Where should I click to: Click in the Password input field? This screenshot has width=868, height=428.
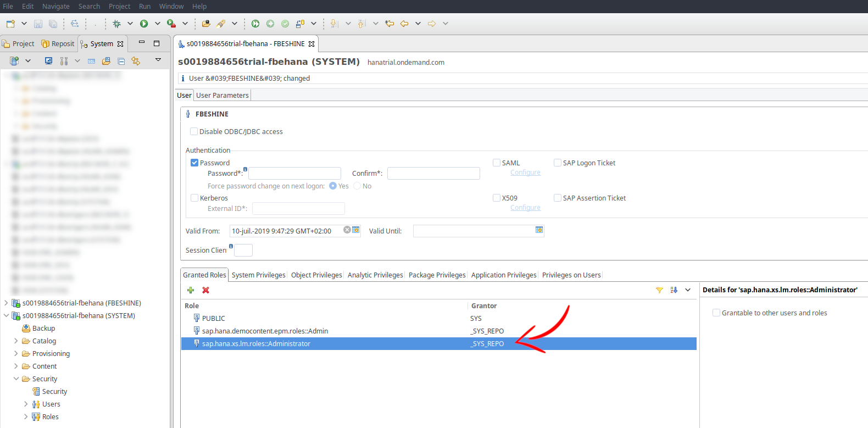(x=295, y=174)
